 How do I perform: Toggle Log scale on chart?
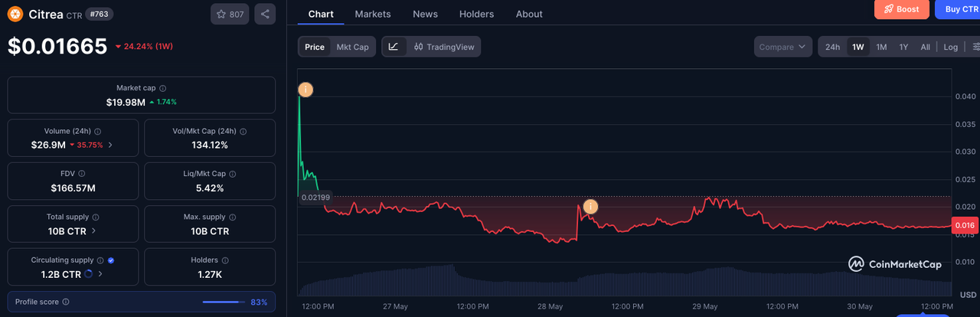tap(950, 47)
